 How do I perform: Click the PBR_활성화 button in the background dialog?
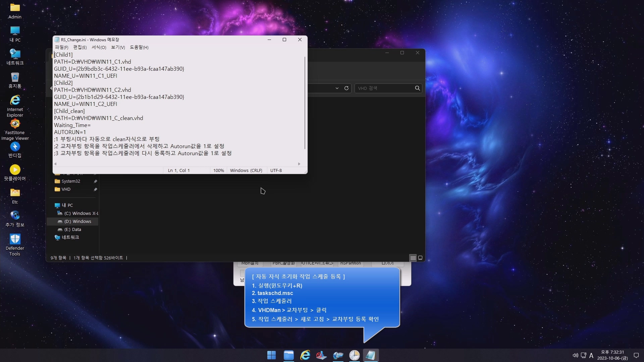(x=283, y=264)
